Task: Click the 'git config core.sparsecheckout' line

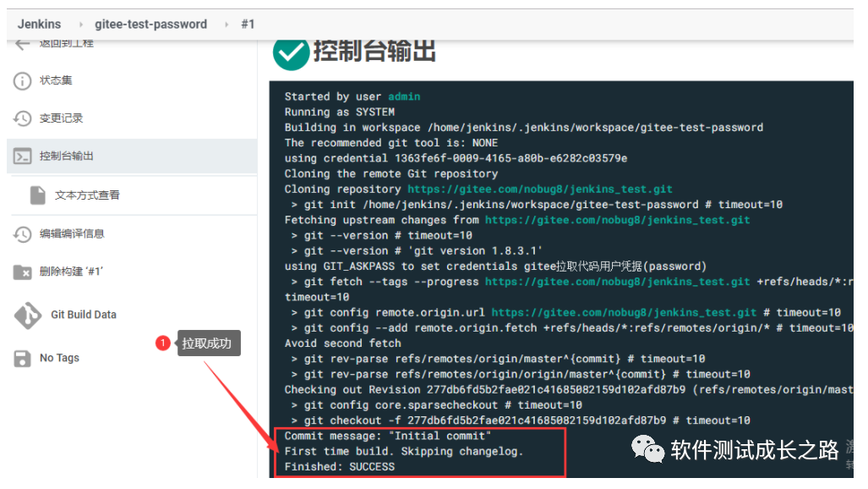Action: [x=437, y=405]
